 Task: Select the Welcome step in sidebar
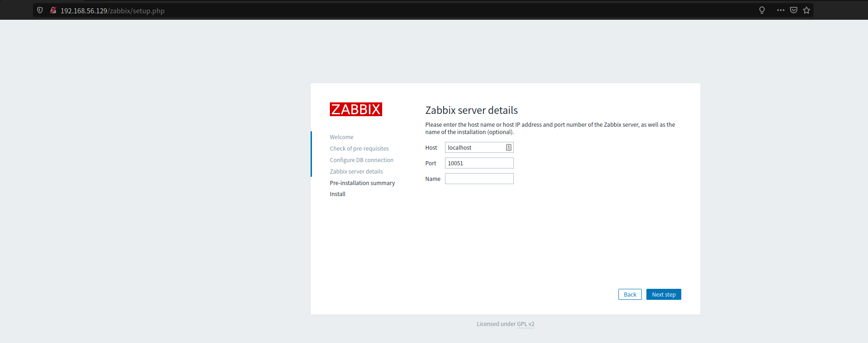click(x=341, y=137)
